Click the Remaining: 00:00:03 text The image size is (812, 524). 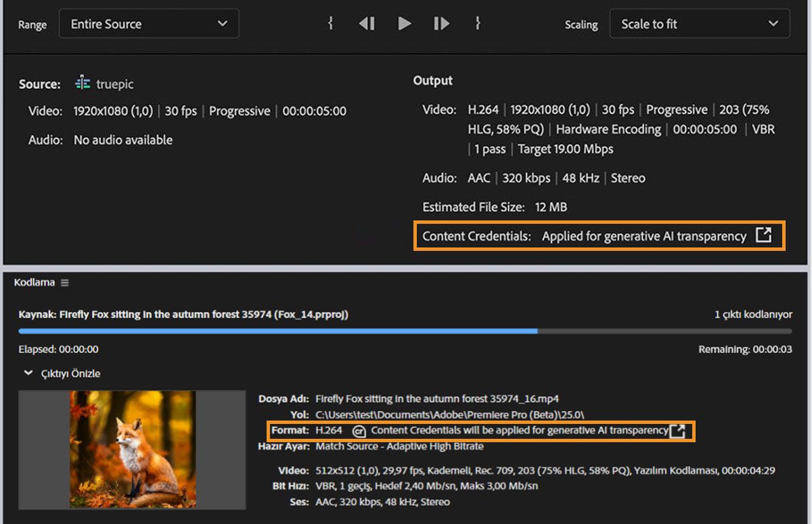(x=746, y=350)
